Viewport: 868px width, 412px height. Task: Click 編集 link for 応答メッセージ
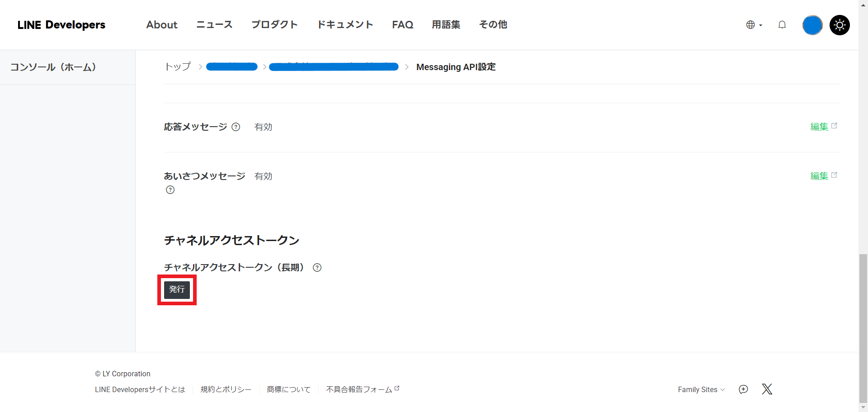tap(819, 127)
